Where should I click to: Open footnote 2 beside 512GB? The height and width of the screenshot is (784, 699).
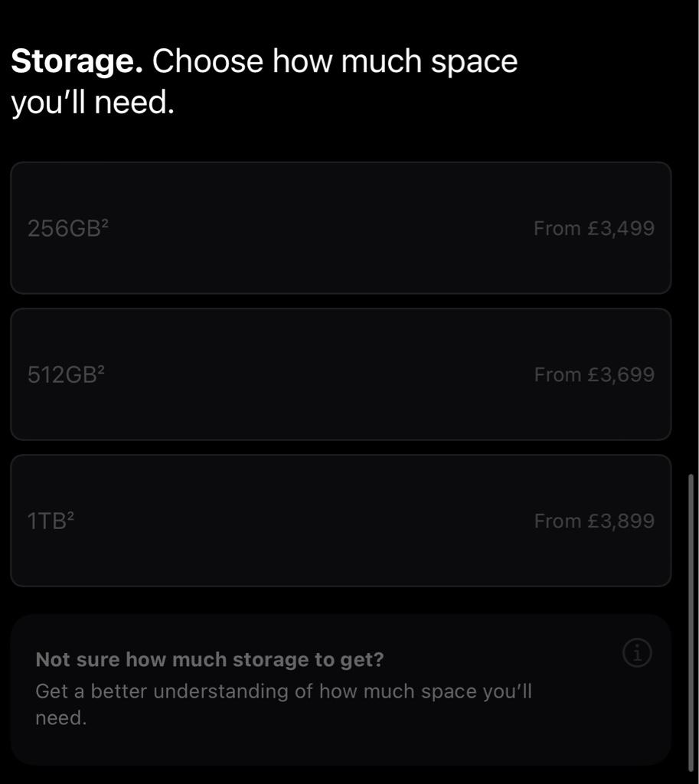pyautogui.click(x=101, y=370)
